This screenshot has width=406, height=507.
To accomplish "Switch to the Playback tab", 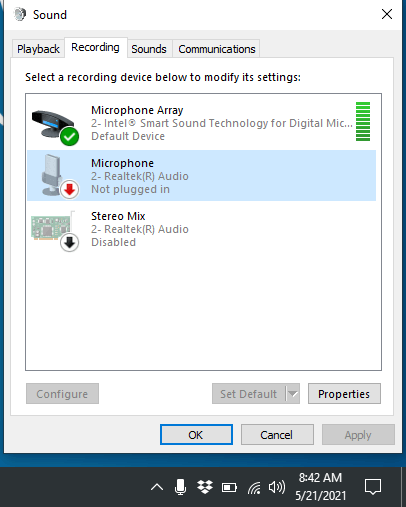I will (x=38, y=49).
